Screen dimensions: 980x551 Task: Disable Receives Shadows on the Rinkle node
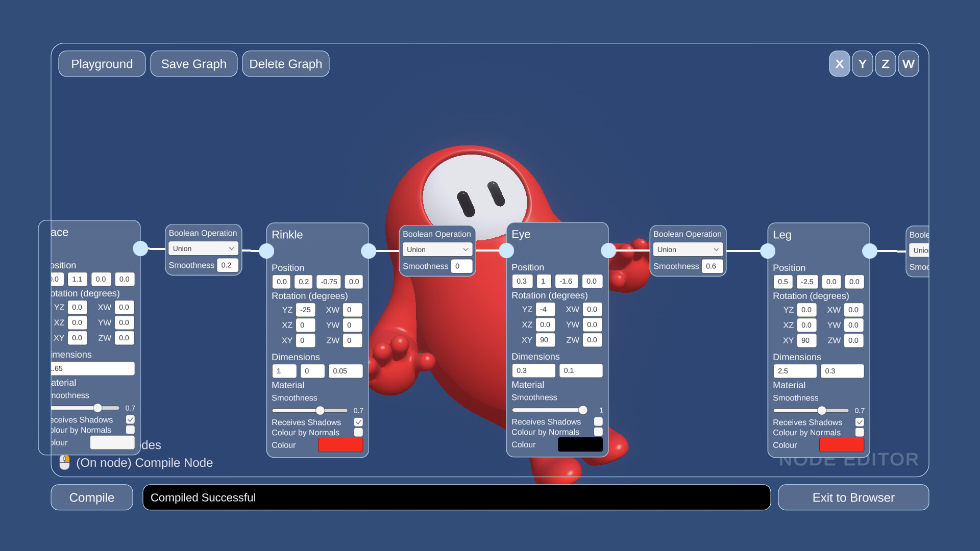(x=358, y=422)
